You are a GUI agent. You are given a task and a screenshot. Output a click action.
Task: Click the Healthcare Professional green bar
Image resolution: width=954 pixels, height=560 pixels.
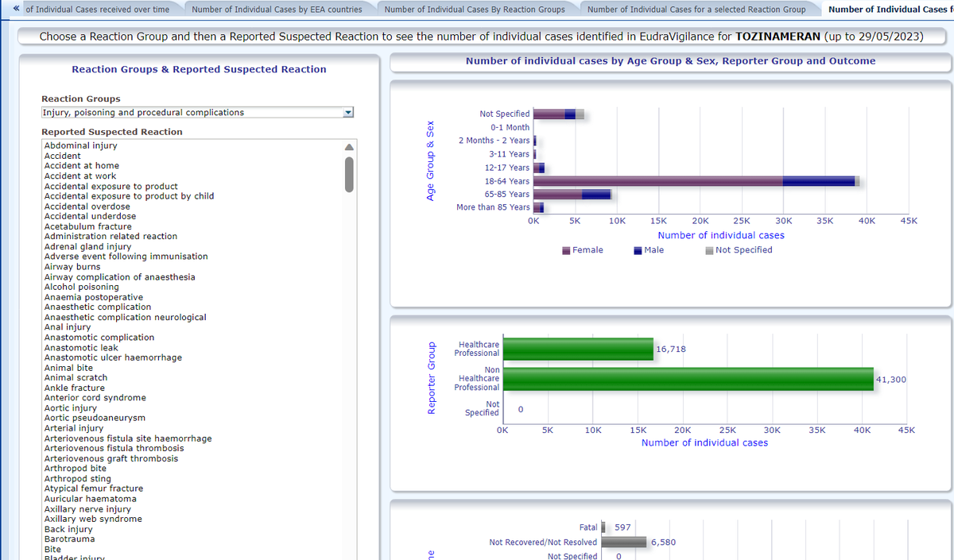click(578, 349)
